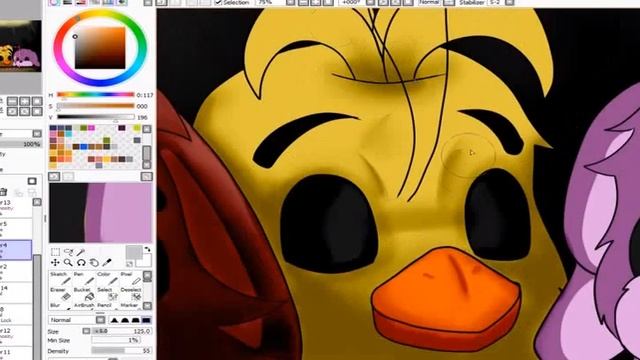Select the second rounded brush edge shape
This screenshot has width=640, height=360.
coord(124,320)
